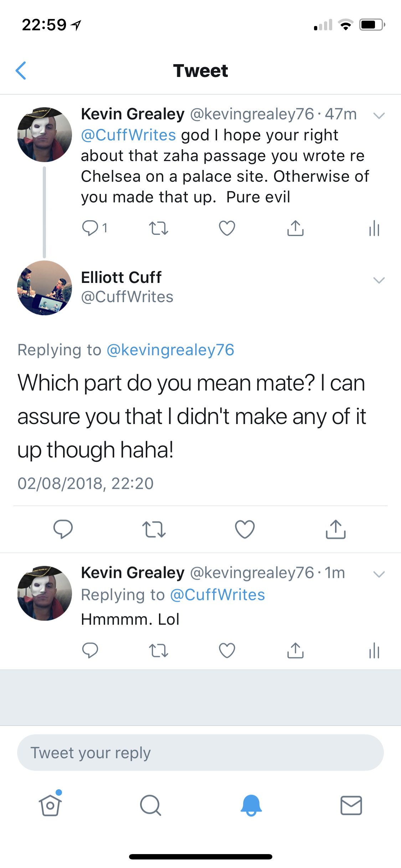The height and width of the screenshot is (868, 401).
Task: Like Kevin's 'Hmmmm. Lol' reply
Action: (227, 650)
